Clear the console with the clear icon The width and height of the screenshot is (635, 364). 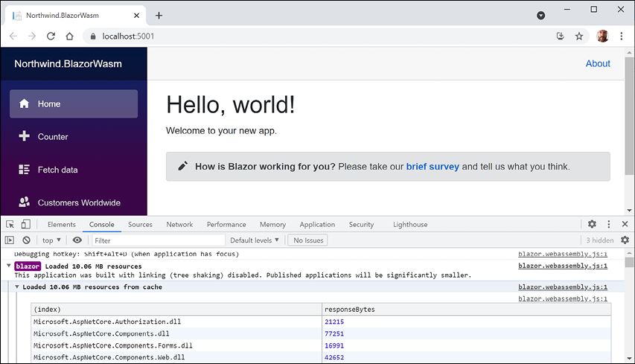[26, 240]
